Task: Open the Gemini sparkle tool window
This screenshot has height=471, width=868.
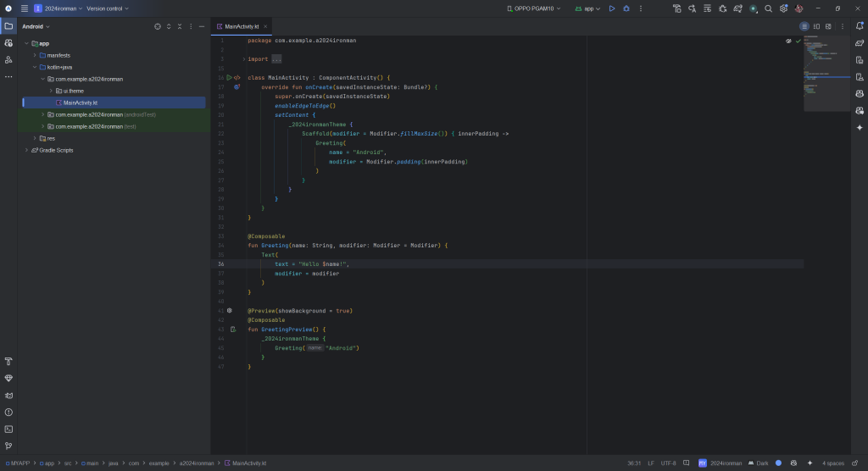Action: click(860, 127)
